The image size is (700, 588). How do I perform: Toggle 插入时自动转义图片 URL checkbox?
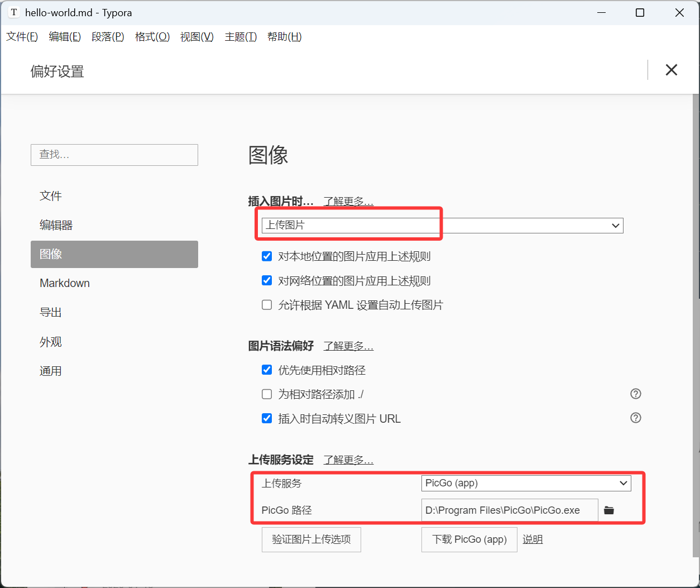pos(267,418)
